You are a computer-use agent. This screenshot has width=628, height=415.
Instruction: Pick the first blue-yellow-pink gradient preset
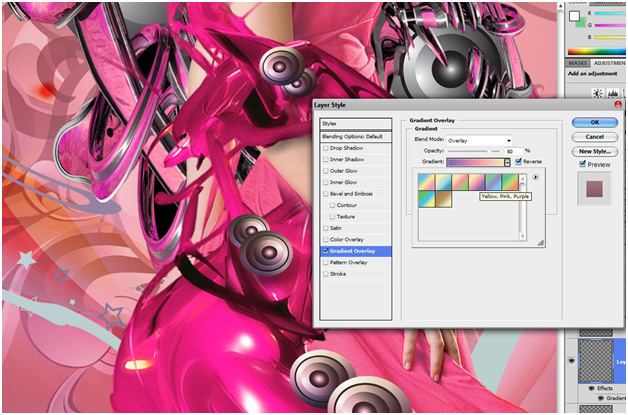coord(427,182)
